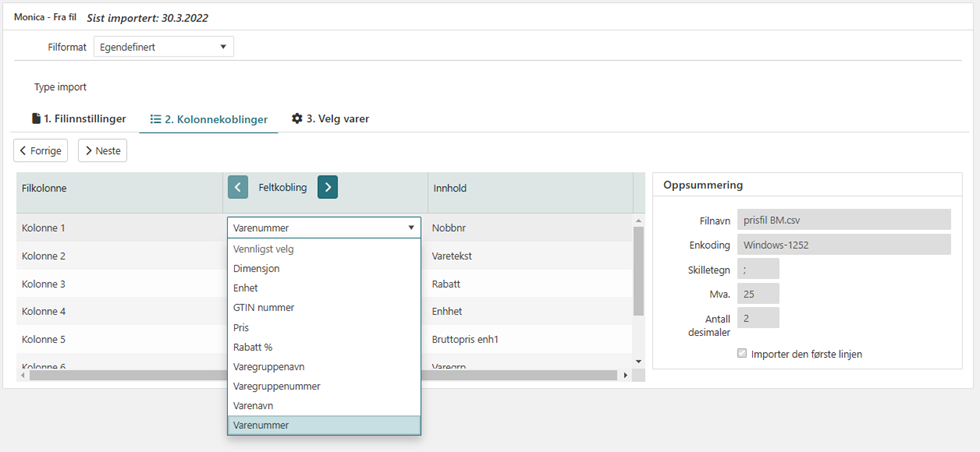This screenshot has height=452, width=980.
Task: Go back with the Forrige button
Action: (x=41, y=151)
